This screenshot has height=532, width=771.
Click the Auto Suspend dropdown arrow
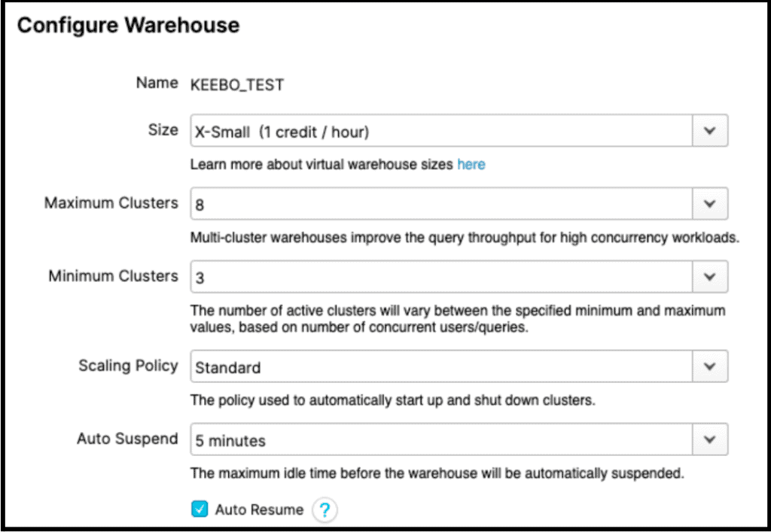point(709,439)
